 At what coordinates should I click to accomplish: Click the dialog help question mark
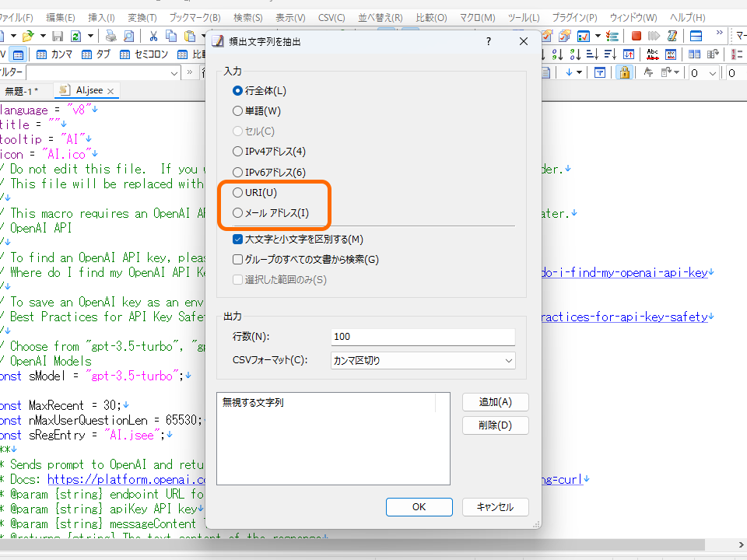[x=489, y=41]
